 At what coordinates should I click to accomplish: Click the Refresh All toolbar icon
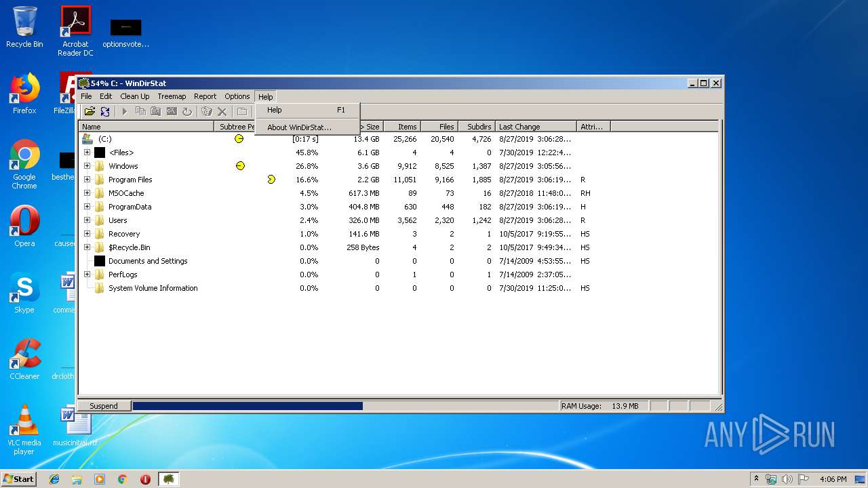(105, 111)
